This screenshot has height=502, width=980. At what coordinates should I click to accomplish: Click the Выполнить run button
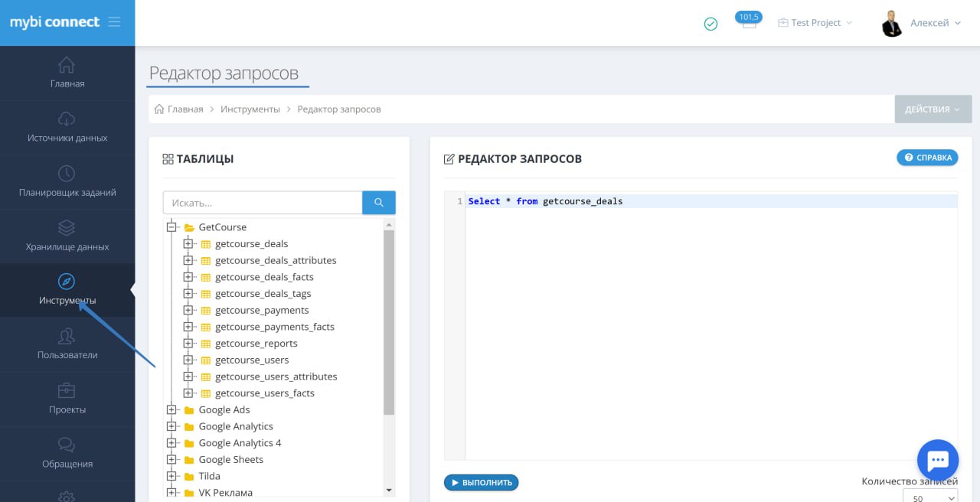[481, 483]
